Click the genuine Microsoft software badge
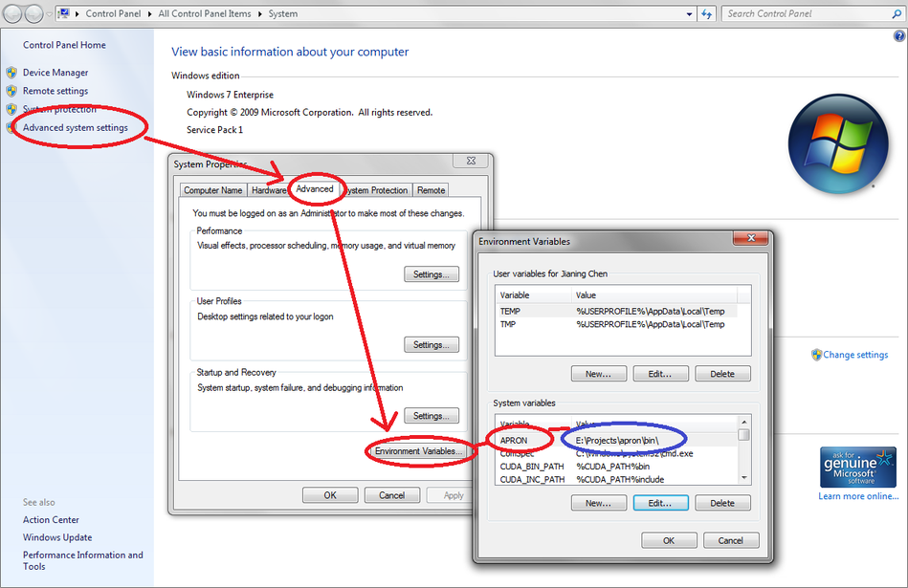 point(857,467)
